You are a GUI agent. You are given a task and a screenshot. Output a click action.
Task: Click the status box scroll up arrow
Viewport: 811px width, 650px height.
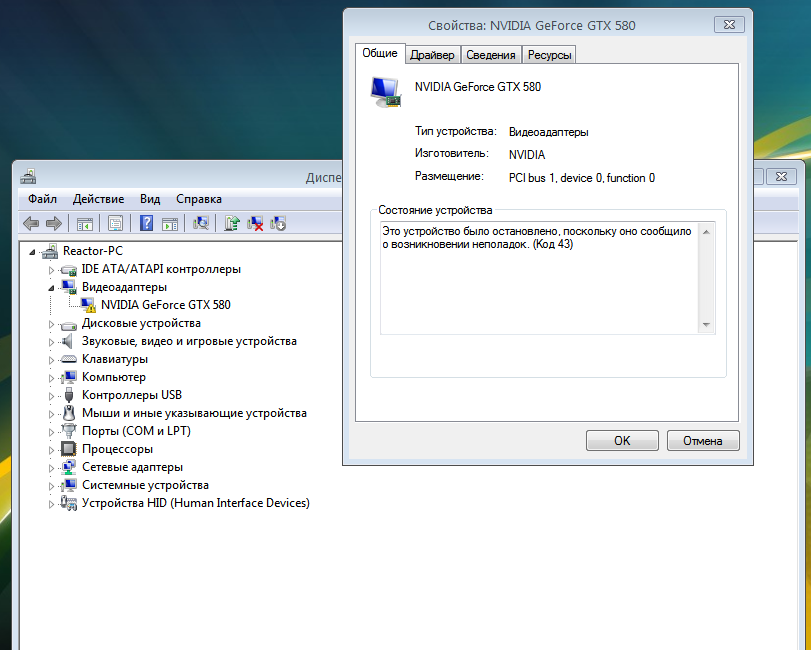click(x=707, y=232)
